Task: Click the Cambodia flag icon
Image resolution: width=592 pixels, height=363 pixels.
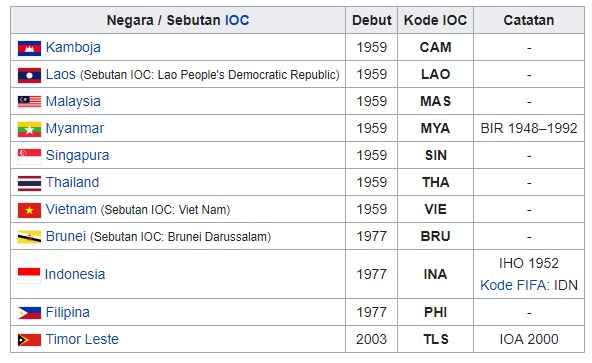Action: tap(29, 49)
